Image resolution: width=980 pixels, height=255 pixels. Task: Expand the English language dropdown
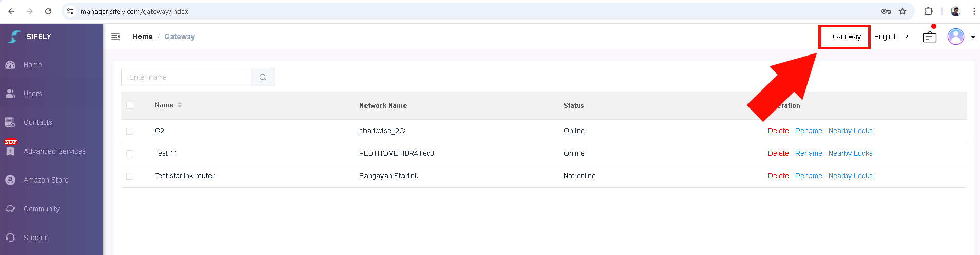coord(891,37)
